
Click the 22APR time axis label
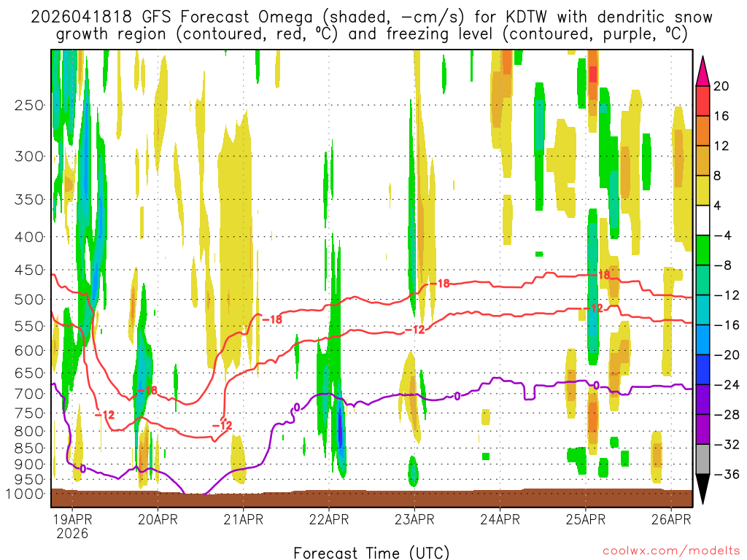pyautogui.click(x=329, y=519)
